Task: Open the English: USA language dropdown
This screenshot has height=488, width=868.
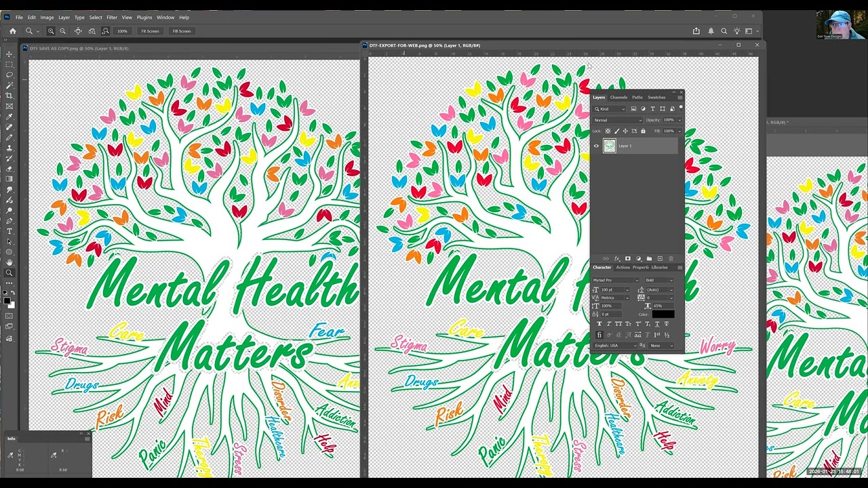Action: click(x=616, y=346)
